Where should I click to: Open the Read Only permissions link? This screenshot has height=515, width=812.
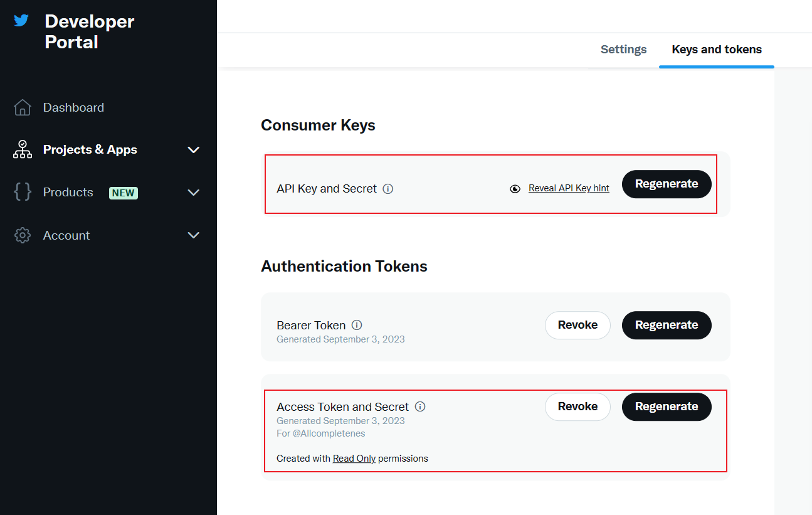click(354, 459)
